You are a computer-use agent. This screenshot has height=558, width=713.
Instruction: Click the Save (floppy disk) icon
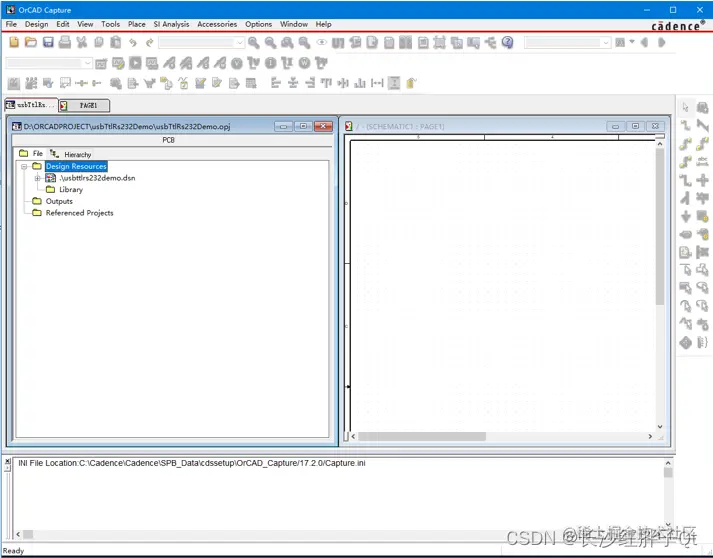(x=48, y=42)
